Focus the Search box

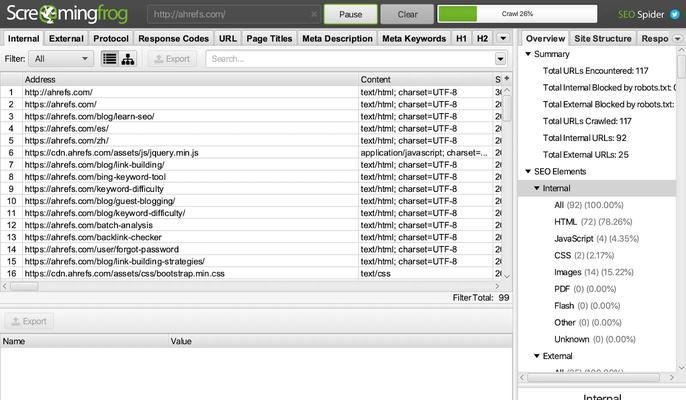click(350, 59)
